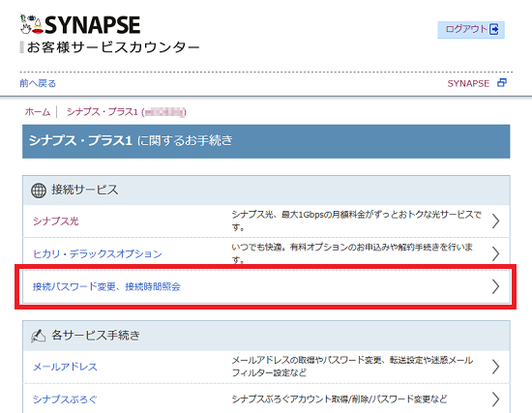Open the シナプスぶろぐ link
Viewport: 532px width, 413px height.
(x=65, y=399)
